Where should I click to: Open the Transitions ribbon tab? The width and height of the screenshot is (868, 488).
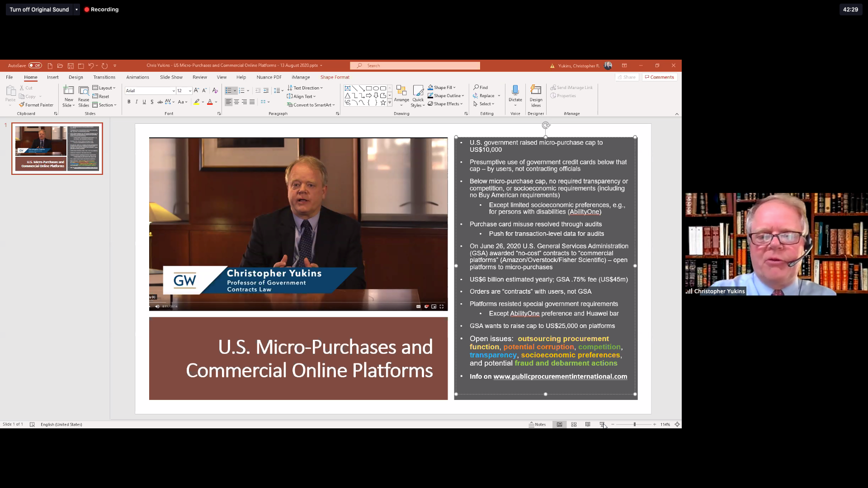click(104, 77)
